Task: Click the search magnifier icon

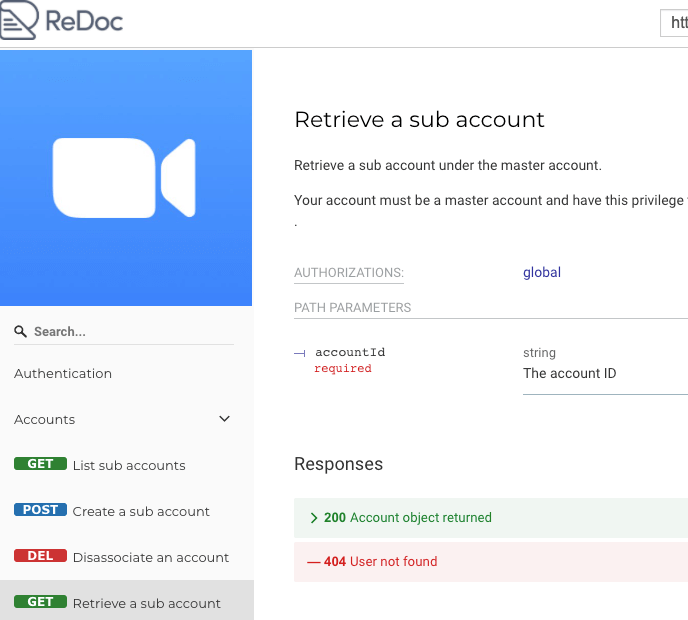Action: coord(20,331)
